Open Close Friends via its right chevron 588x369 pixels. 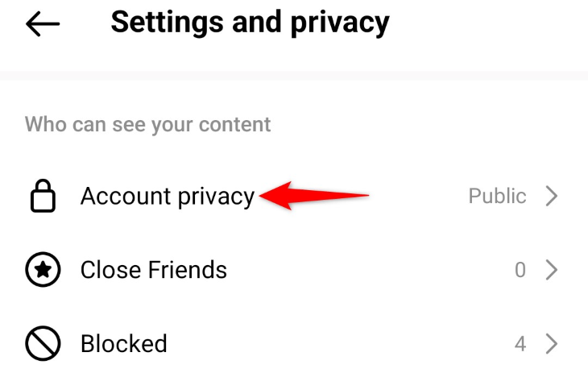point(552,271)
